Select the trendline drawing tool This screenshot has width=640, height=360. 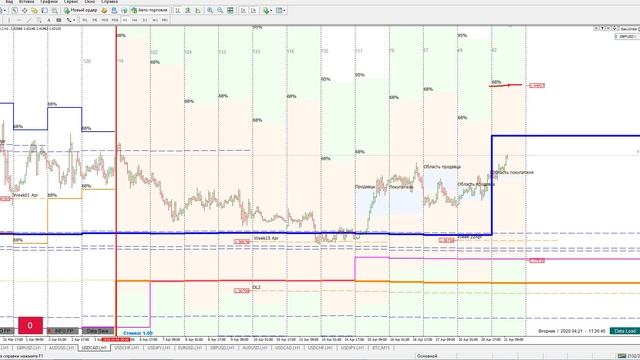29,20
